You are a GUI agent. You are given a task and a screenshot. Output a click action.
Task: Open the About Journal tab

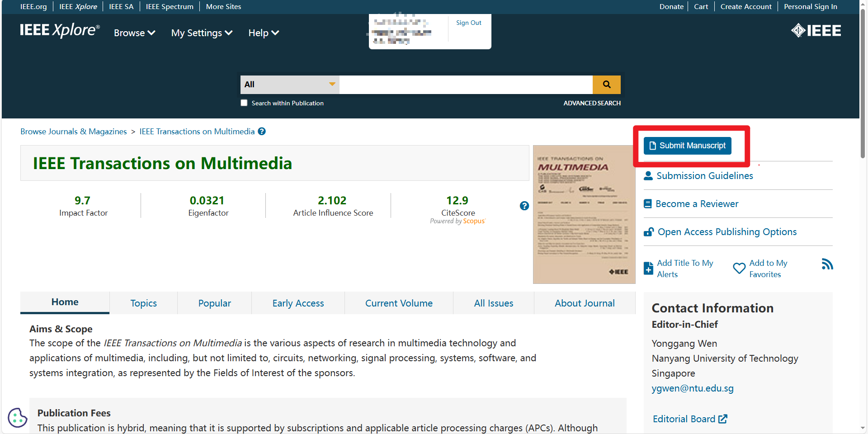click(585, 303)
